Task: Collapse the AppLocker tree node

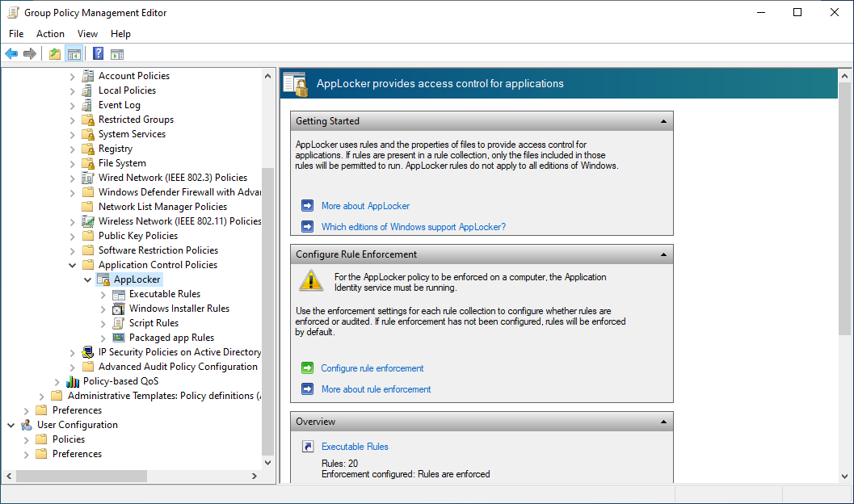Action: (88, 279)
